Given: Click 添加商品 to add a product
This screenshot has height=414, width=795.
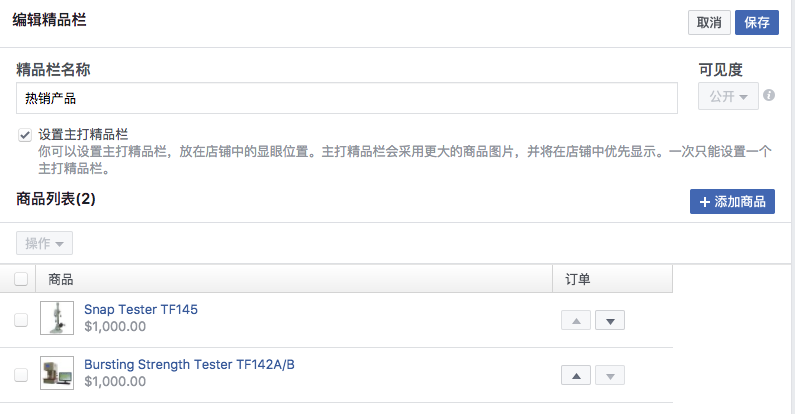Looking at the screenshot, I should click(732, 202).
